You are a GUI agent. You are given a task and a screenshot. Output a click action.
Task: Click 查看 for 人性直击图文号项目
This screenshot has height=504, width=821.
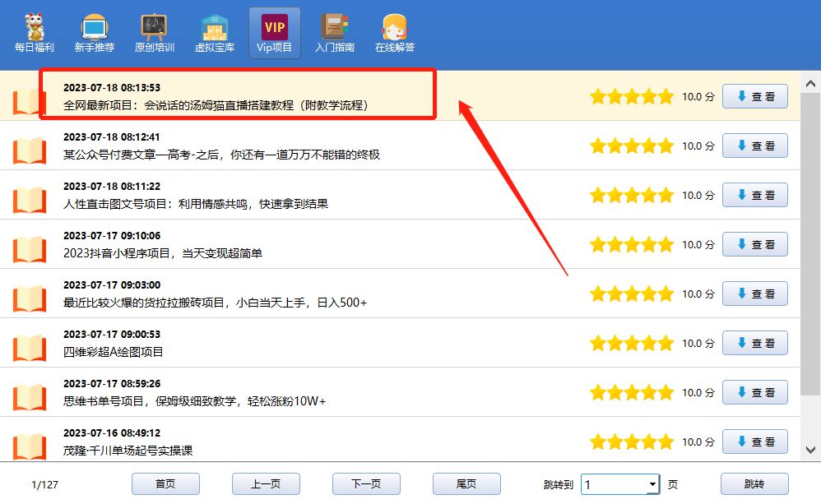[x=755, y=195]
